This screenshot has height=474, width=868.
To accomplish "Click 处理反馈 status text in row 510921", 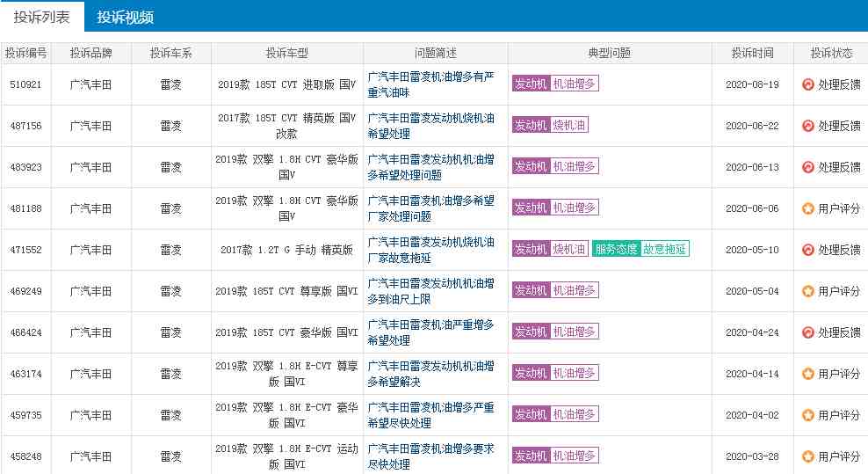I will 839,84.
